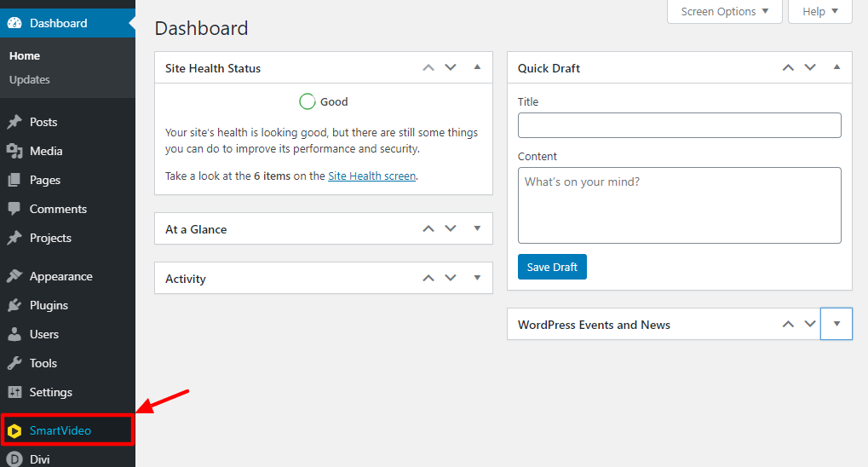Expand the WordPress Events and News panel
Screen dimensions: 868x467
(836, 324)
